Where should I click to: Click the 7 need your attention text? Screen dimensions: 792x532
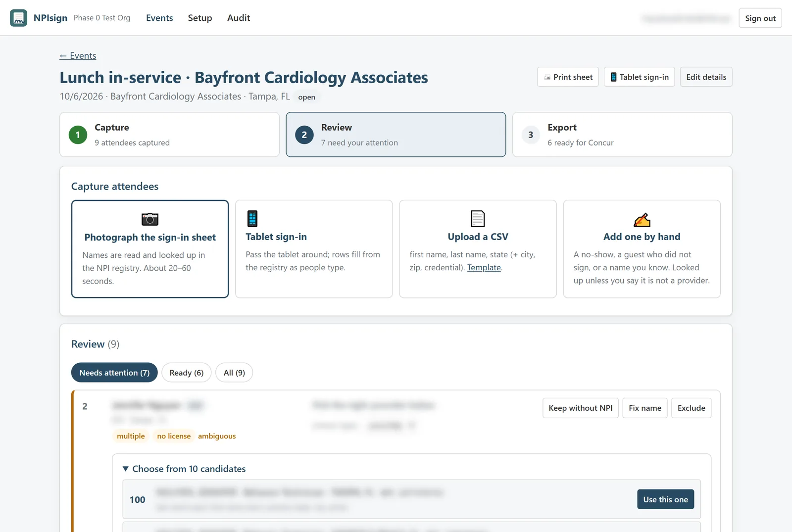point(359,143)
